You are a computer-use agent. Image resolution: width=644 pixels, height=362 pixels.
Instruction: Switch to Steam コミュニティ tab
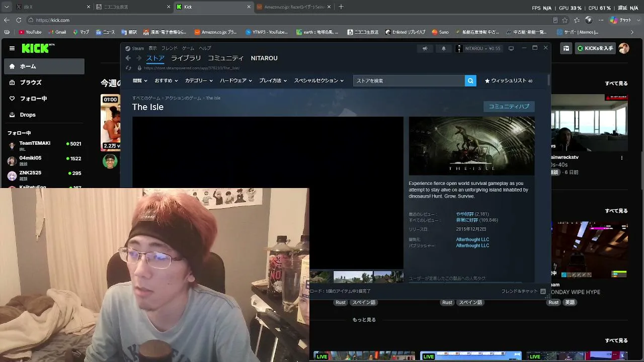pyautogui.click(x=225, y=58)
